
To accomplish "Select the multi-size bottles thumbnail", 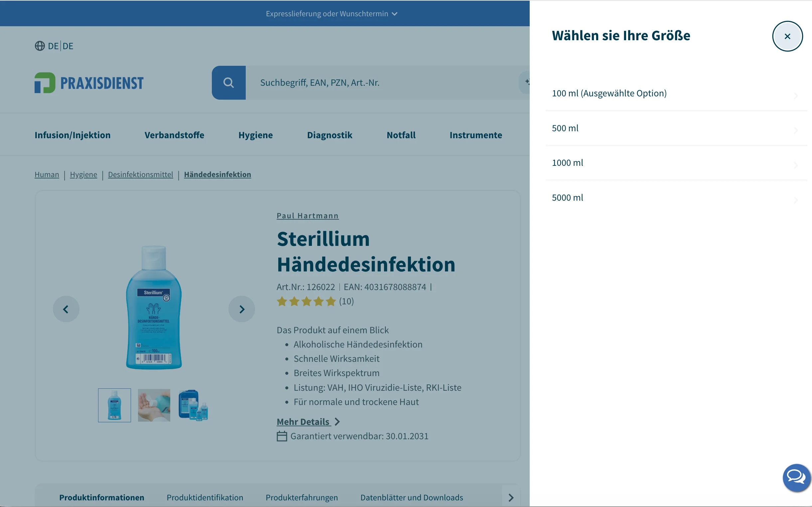I will pyautogui.click(x=193, y=405).
